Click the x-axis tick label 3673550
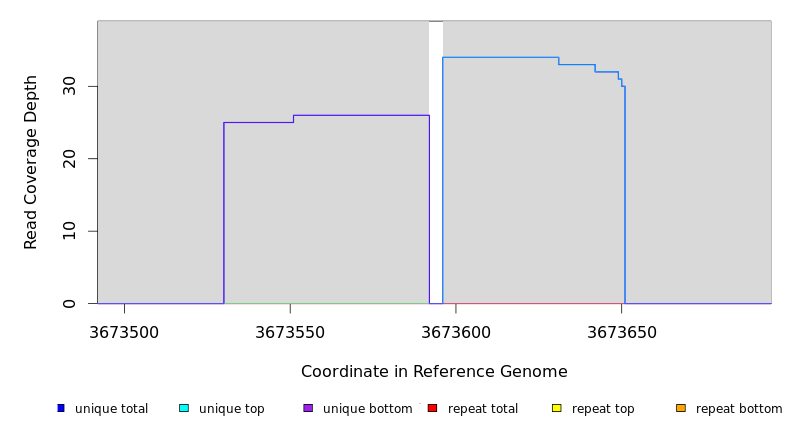Image resolution: width=792 pixels, height=432 pixels. (x=290, y=332)
